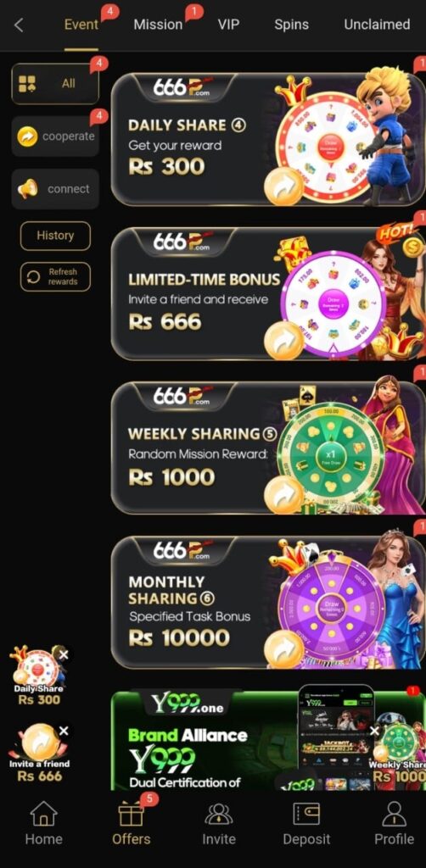Close the floating Weekly Share widget
426x868 pixels.
point(375,732)
